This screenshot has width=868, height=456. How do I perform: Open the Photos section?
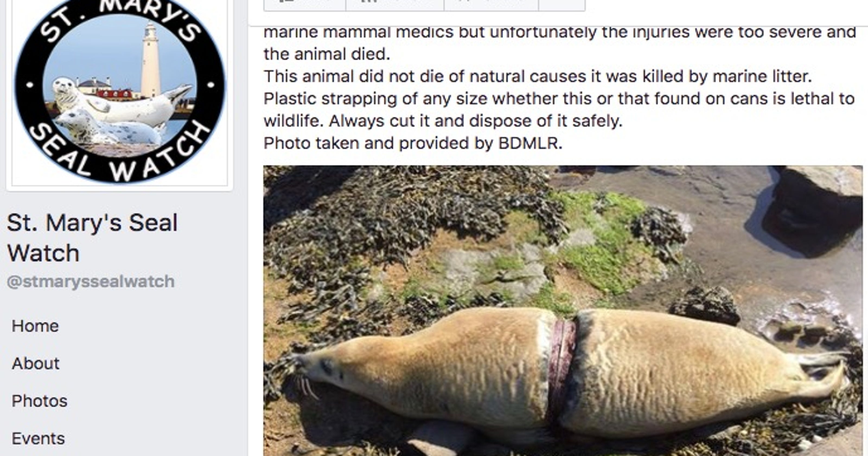click(39, 401)
